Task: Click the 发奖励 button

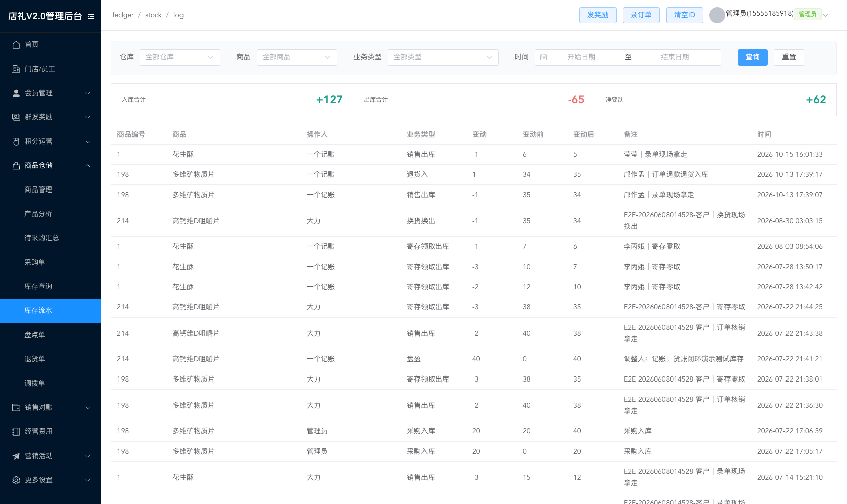Action: pos(597,15)
